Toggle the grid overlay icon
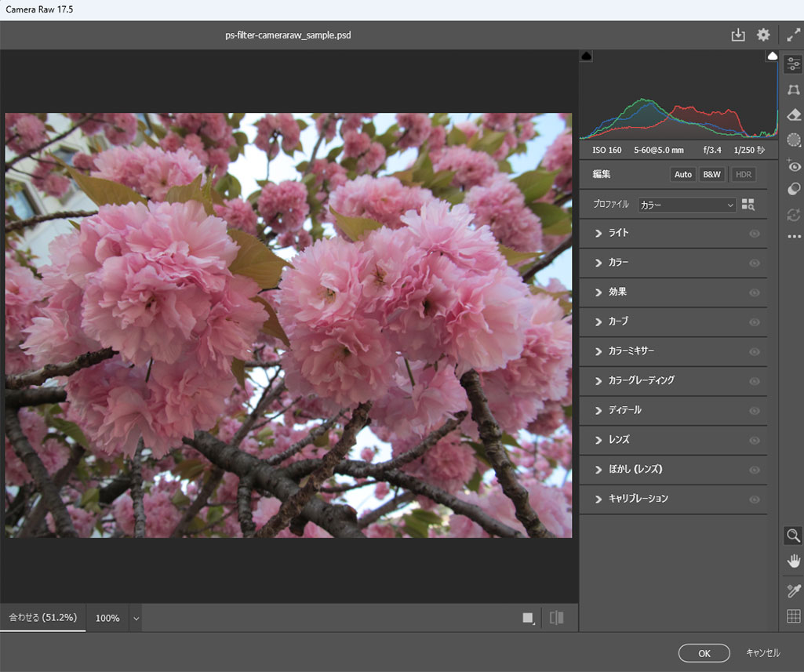The width and height of the screenshot is (804, 672). 793,616
